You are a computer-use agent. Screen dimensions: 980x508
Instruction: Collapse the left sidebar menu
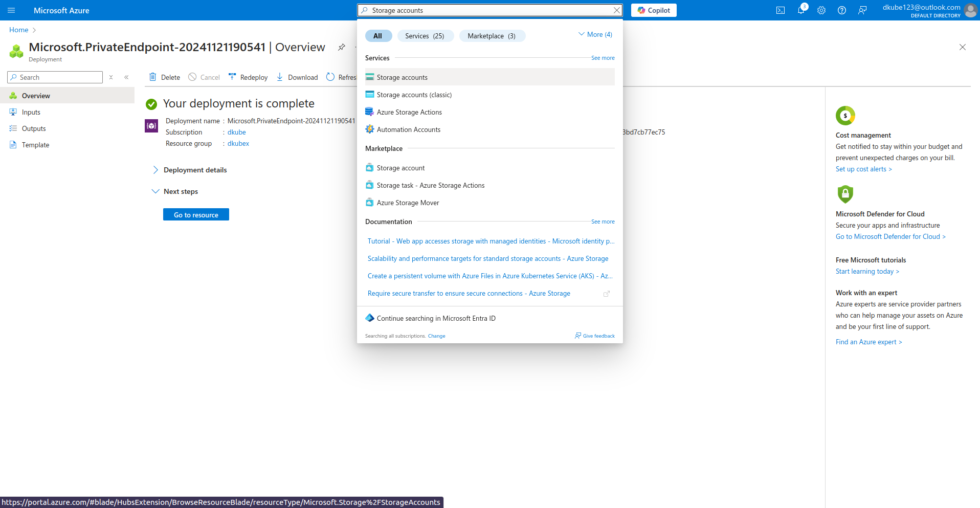[x=126, y=77]
